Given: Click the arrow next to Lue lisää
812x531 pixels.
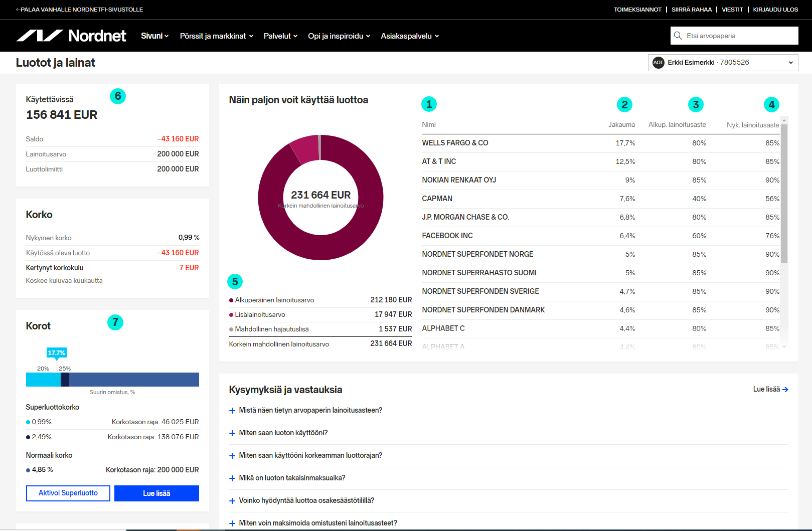Looking at the screenshot, I should coord(785,390).
